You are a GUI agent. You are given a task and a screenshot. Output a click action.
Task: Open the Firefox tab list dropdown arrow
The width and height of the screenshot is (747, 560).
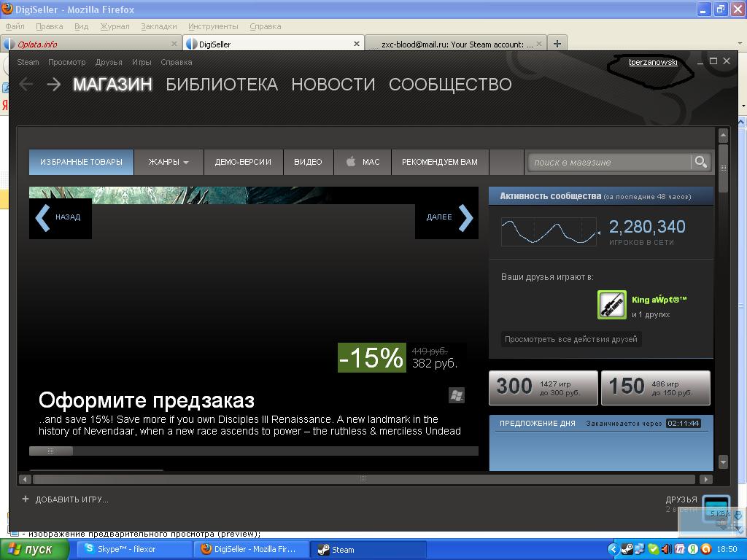(x=740, y=44)
